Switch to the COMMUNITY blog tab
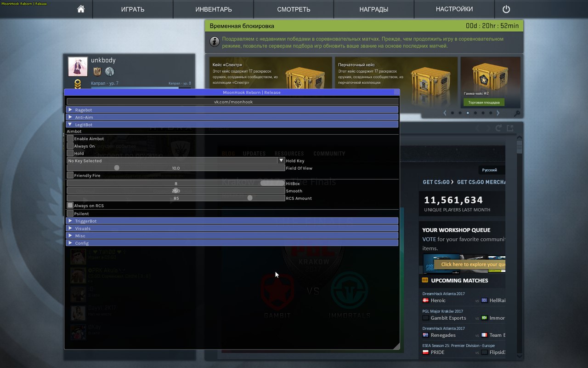Viewport: 588px width, 368px height. pos(329,154)
